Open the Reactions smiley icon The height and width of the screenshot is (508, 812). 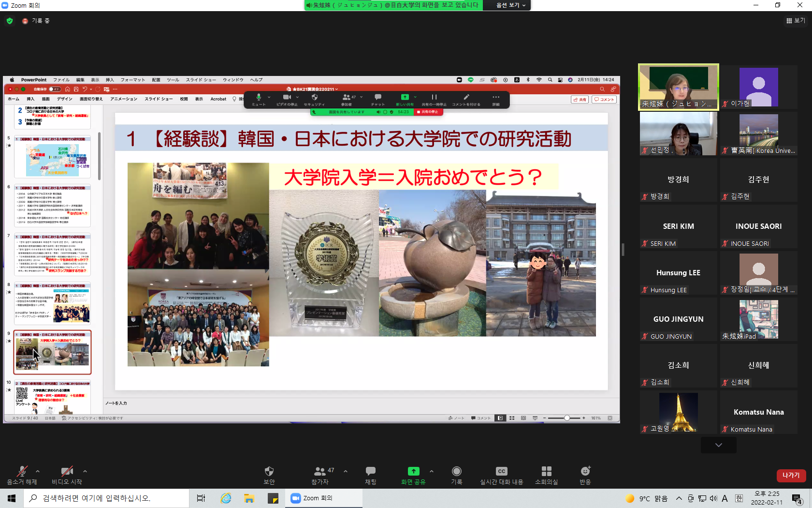pos(585,472)
